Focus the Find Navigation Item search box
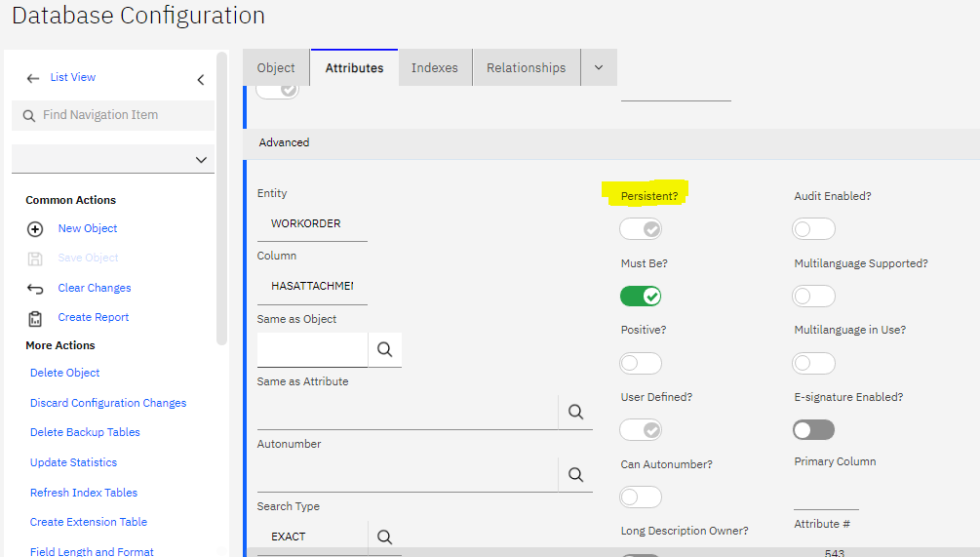 [x=113, y=115]
